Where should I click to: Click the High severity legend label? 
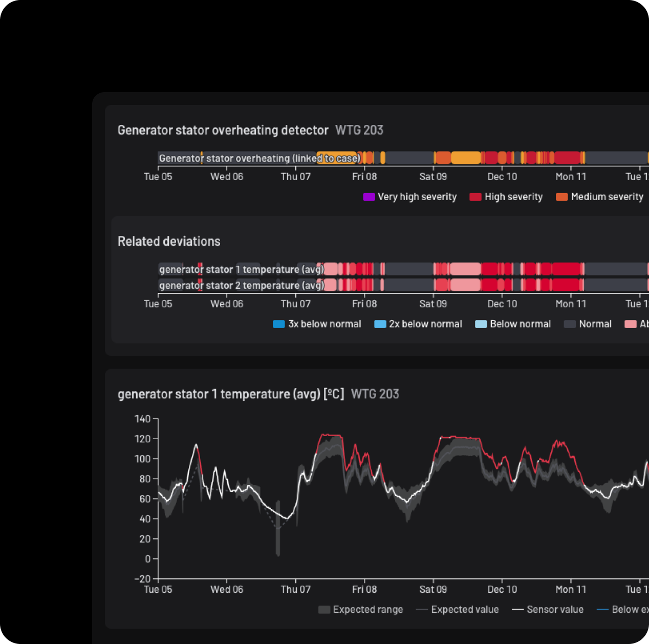pos(513,197)
